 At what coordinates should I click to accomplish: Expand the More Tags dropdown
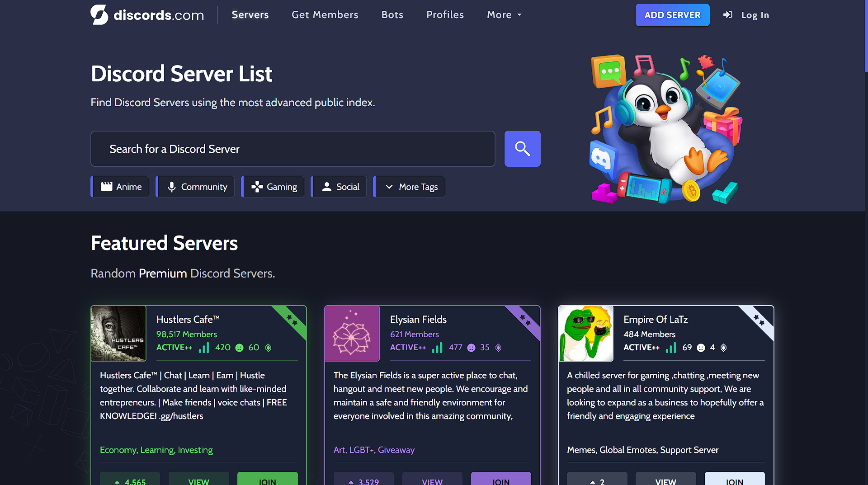(x=410, y=187)
